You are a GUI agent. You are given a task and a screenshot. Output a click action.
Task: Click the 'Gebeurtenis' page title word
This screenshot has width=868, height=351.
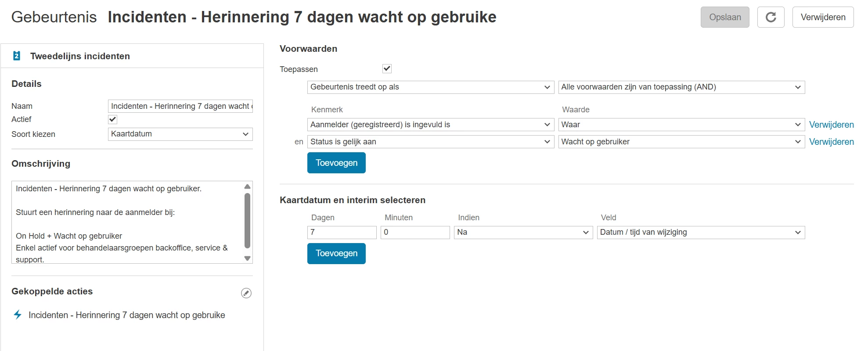(x=54, y=17)
